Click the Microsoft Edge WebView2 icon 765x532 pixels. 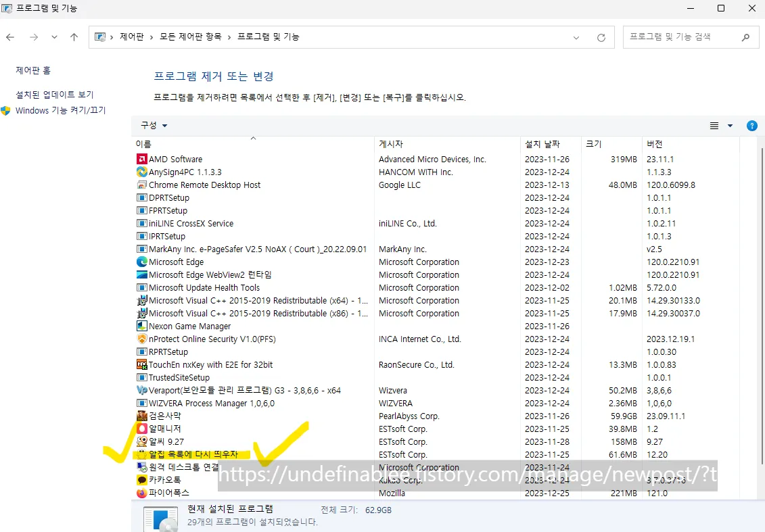141,274
